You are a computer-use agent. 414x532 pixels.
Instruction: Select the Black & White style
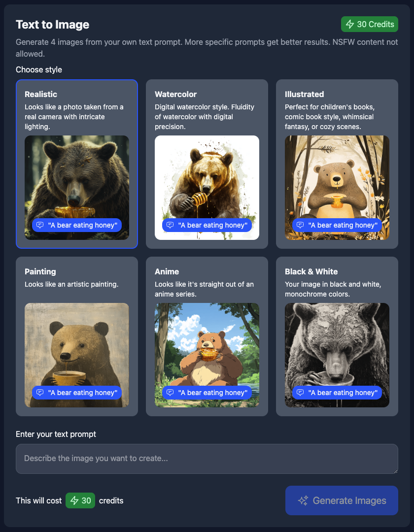(337, 336)
